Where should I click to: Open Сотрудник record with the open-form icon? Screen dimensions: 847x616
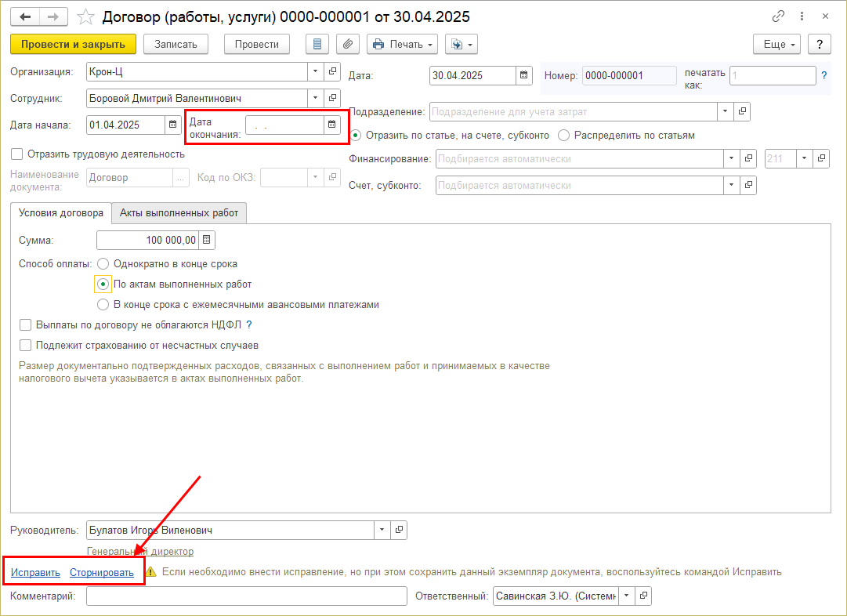[x=332, y=98]
